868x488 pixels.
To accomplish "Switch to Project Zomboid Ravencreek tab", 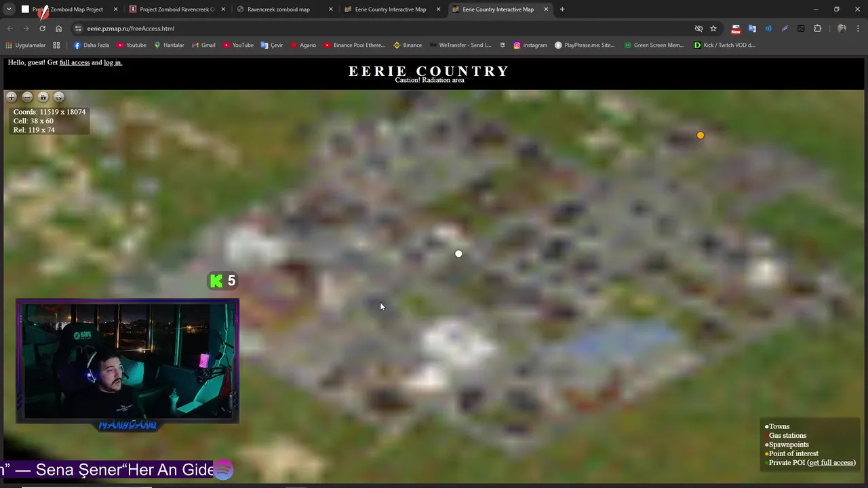I will click(177, 9).
